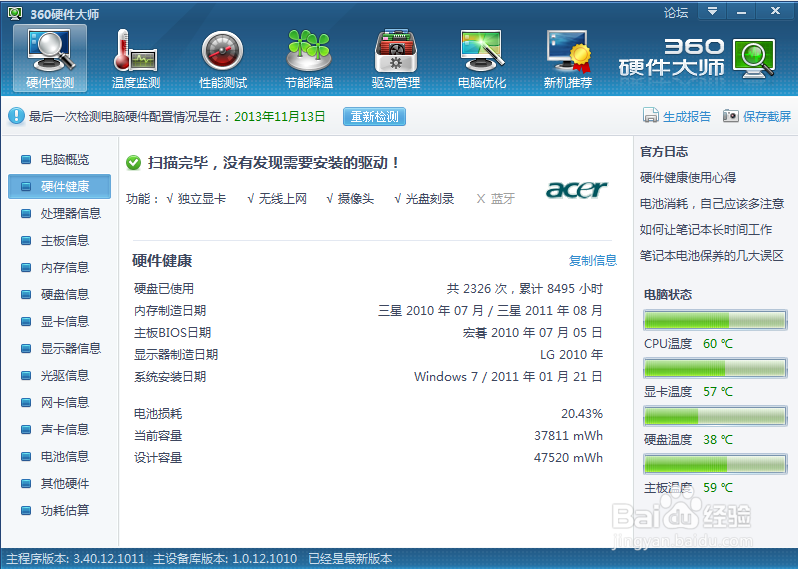Minimize the 360硬件大师 window
798x569 pixels.
742,11
